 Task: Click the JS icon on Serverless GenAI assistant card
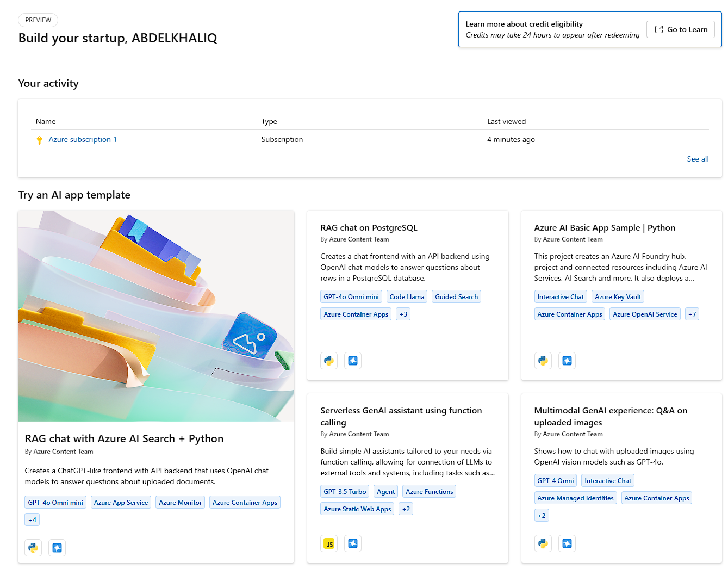coord(329,543)
